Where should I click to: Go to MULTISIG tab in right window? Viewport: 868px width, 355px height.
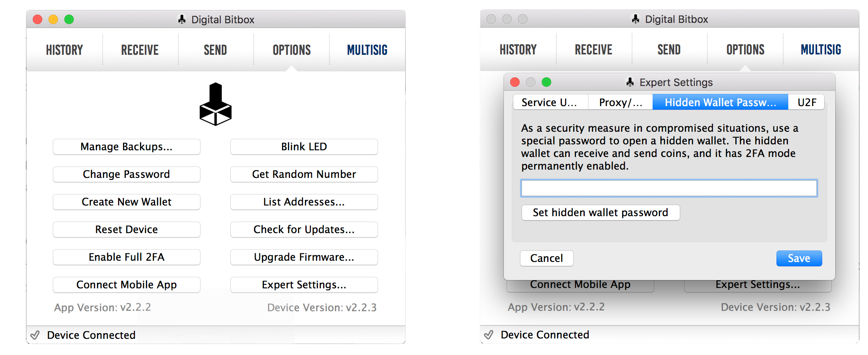click(x=821, y=50)
